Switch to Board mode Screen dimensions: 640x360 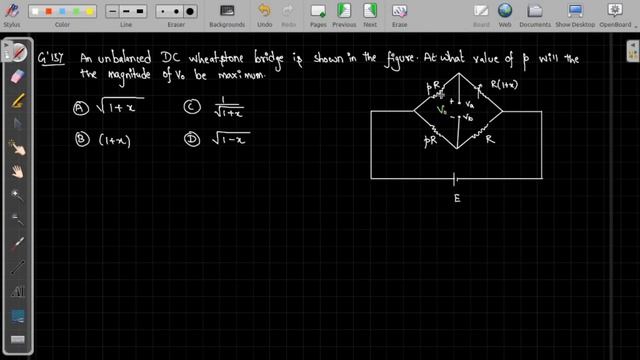[x=481, y=15]
